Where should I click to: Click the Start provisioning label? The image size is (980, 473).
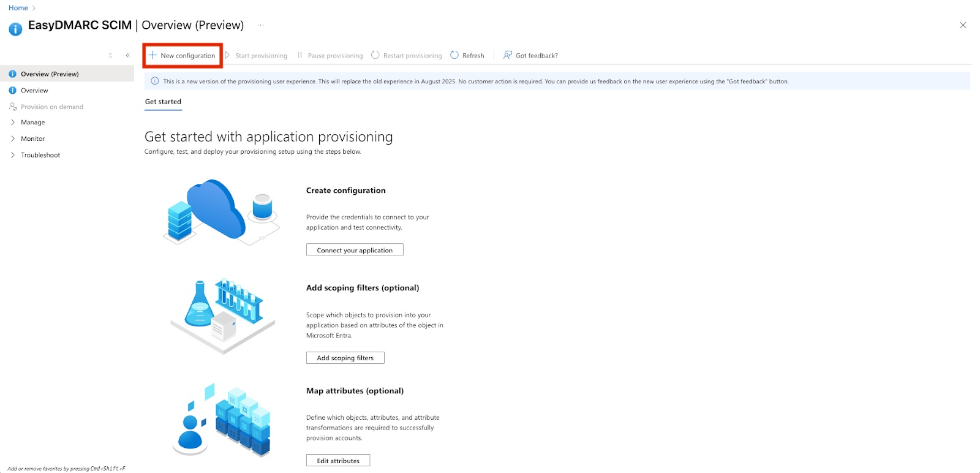tap(261, 56)
